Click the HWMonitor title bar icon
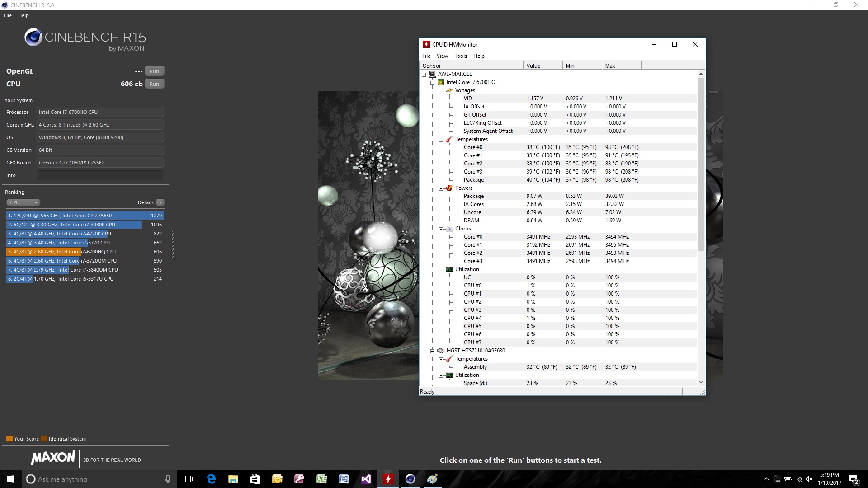The width and height of the screenshot is (868, 488). click(426, 44)
